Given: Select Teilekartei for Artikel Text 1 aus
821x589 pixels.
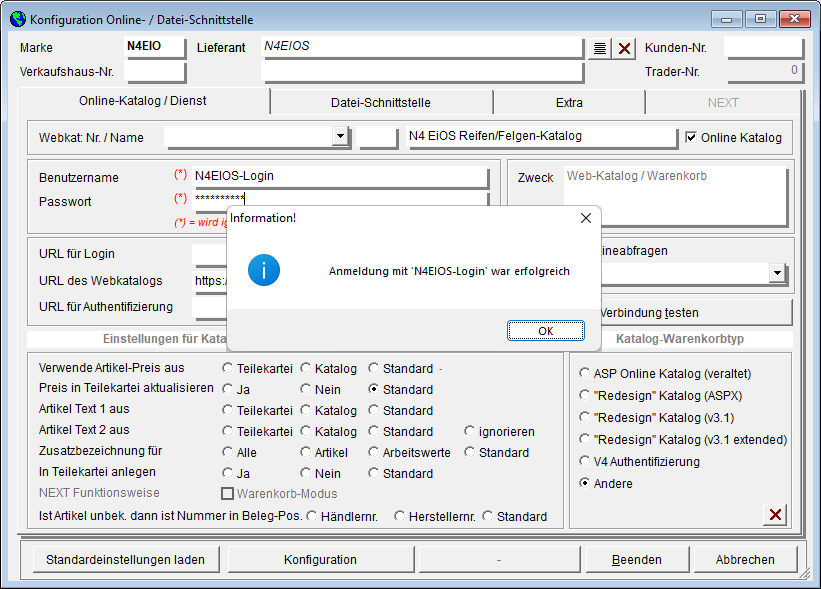Looking at the screenshot, I should [x=227, y=410].
